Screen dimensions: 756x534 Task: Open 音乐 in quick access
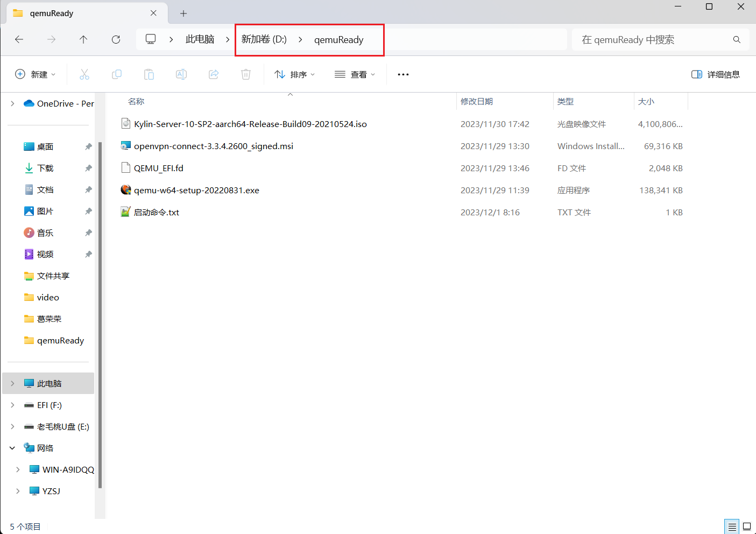coord(45,233)
